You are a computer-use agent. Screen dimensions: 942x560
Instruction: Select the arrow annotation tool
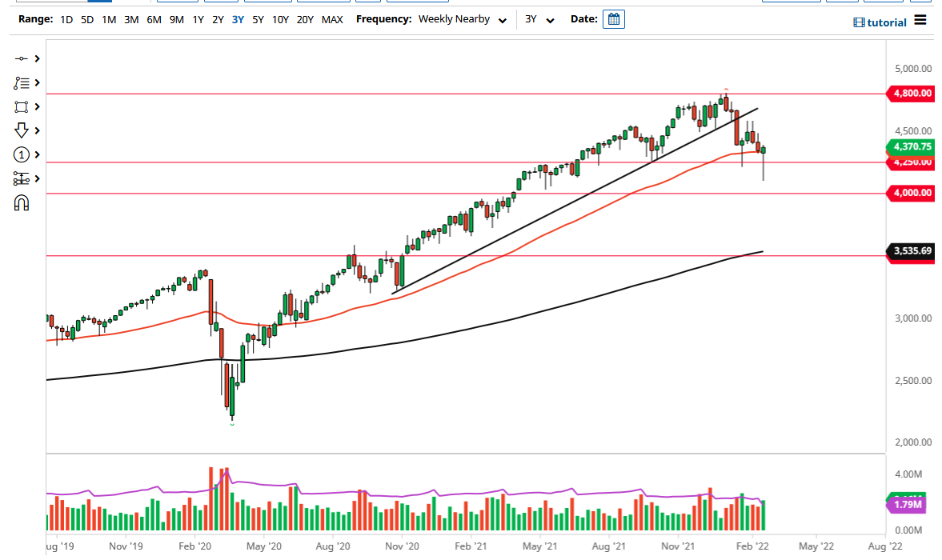[21, 130]
